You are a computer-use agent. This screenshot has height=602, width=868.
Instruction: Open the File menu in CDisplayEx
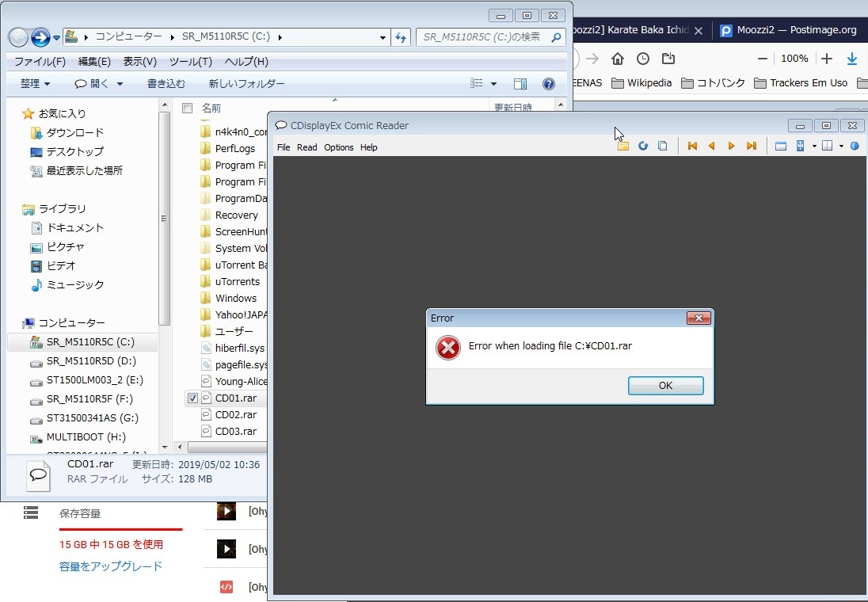[x=284, y=147]
